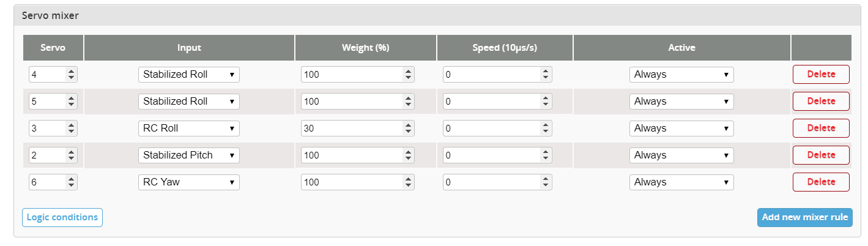
Task: Decrease servo number in Servo 6 row
Action: coord(72,185)
